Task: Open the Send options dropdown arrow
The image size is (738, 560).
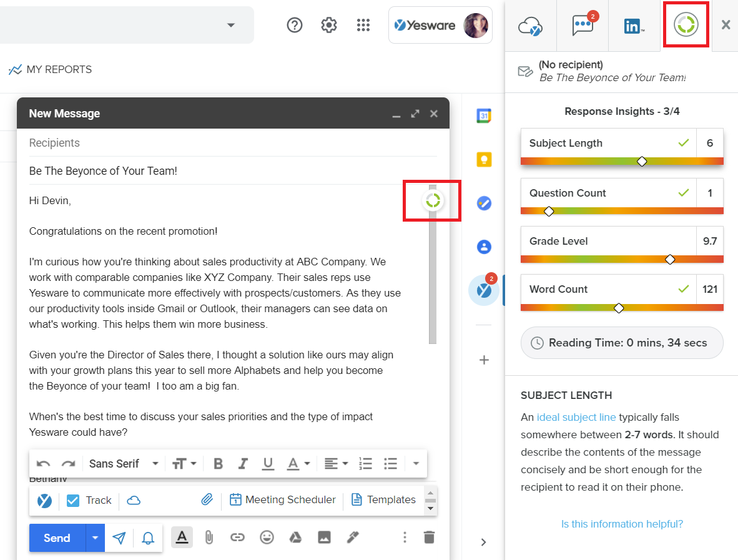Action: click(x=95, y=538)
